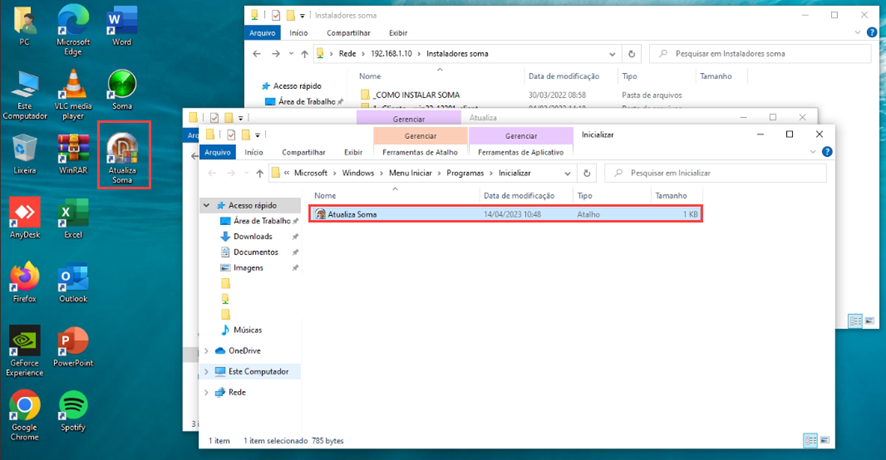Image resolution: width=886 pixels, height=460 pixels.
Task: Click the help icon in the Instaladores soma window
Action: 872,32
